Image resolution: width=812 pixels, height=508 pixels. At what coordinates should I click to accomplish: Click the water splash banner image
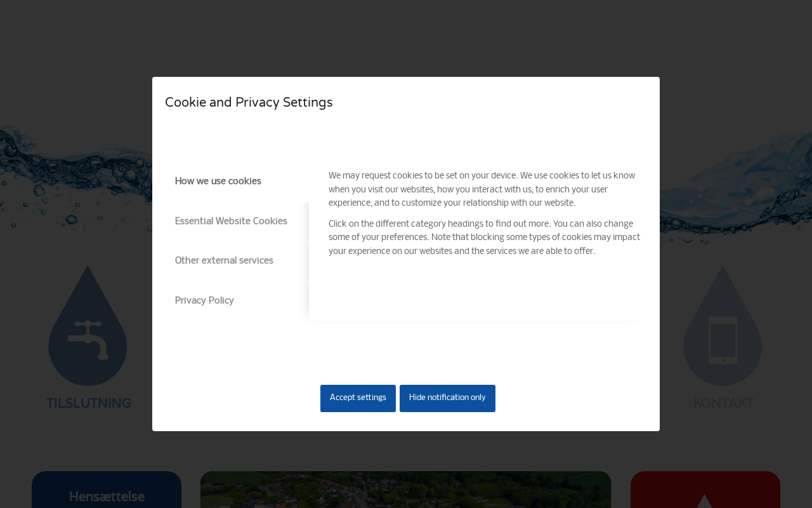[730, 184]
